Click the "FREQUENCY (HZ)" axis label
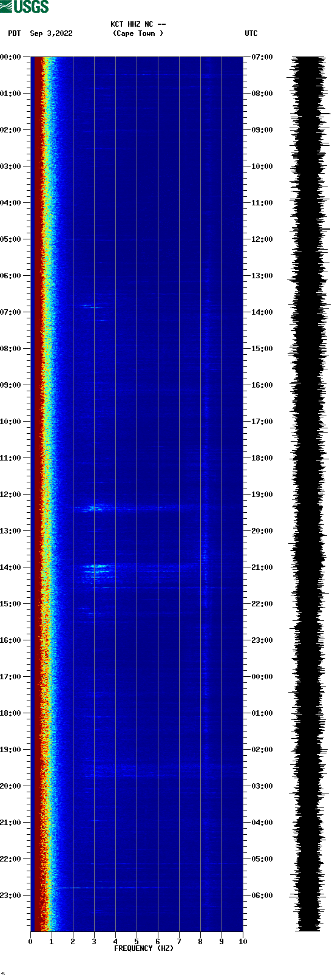This screenshot has width=335, height=980. [144, 948]
